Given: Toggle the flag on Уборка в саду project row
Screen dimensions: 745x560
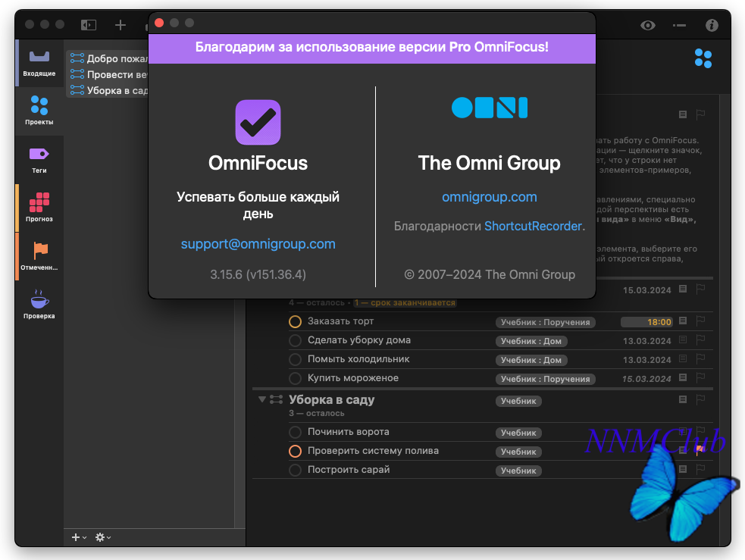Looking at the screenshot, I should pos(700,400).
